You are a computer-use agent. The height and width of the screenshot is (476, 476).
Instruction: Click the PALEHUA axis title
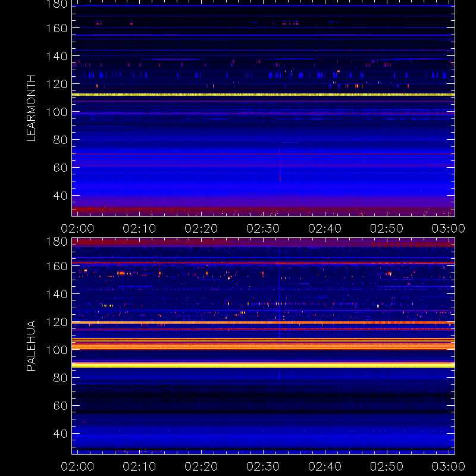[31, 346]
